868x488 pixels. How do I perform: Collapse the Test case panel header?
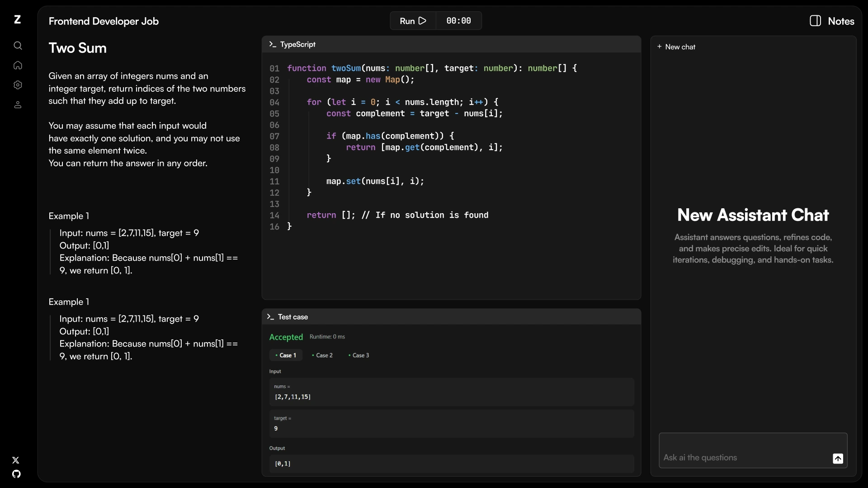(x=451, y=317)
